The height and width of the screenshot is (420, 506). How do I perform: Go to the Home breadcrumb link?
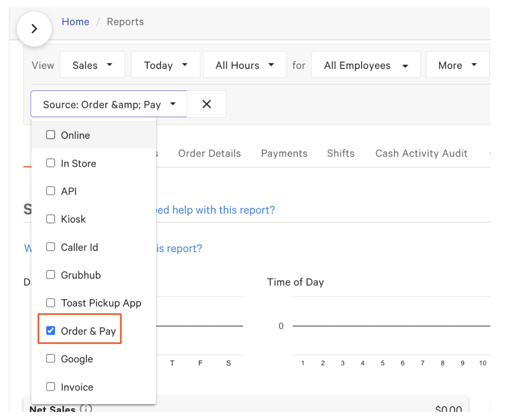(75, 22)
